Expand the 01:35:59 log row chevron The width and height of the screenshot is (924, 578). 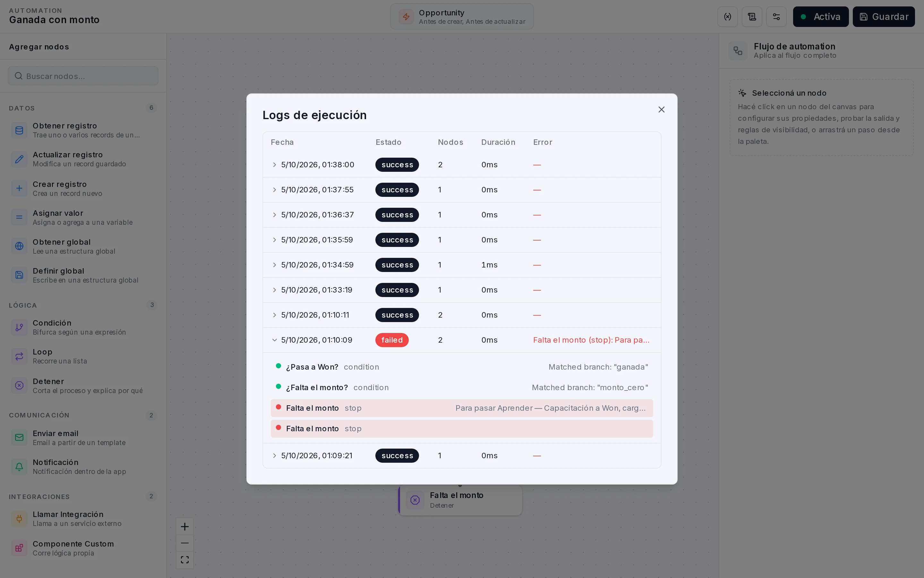(274, 240)
